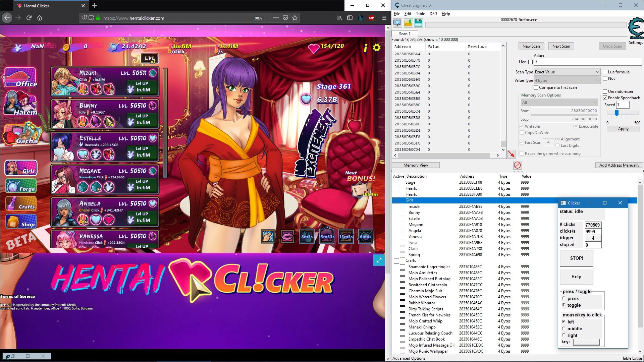Open Firefox page actions ellipsis menu
Screen dimensions: 644x362
(x=276, y=18)
